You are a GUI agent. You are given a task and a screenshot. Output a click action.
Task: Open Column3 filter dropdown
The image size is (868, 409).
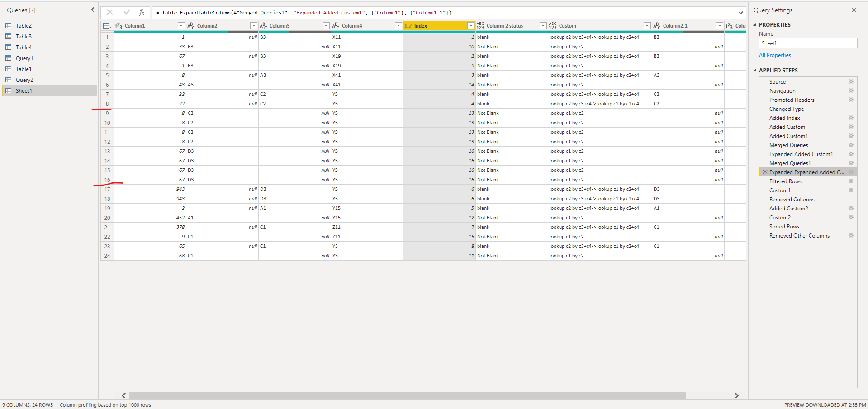(x=326, y=26)
